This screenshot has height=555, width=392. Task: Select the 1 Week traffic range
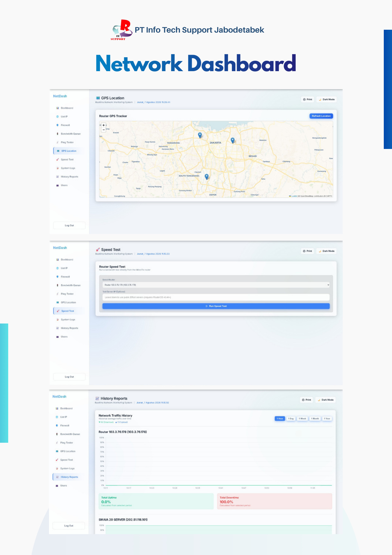point(302,419)
